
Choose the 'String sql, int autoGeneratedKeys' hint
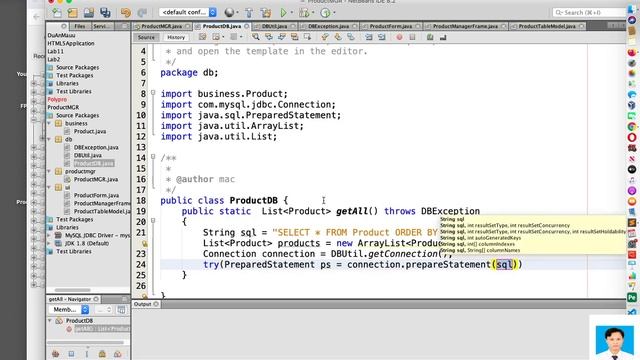click(481, 238)
